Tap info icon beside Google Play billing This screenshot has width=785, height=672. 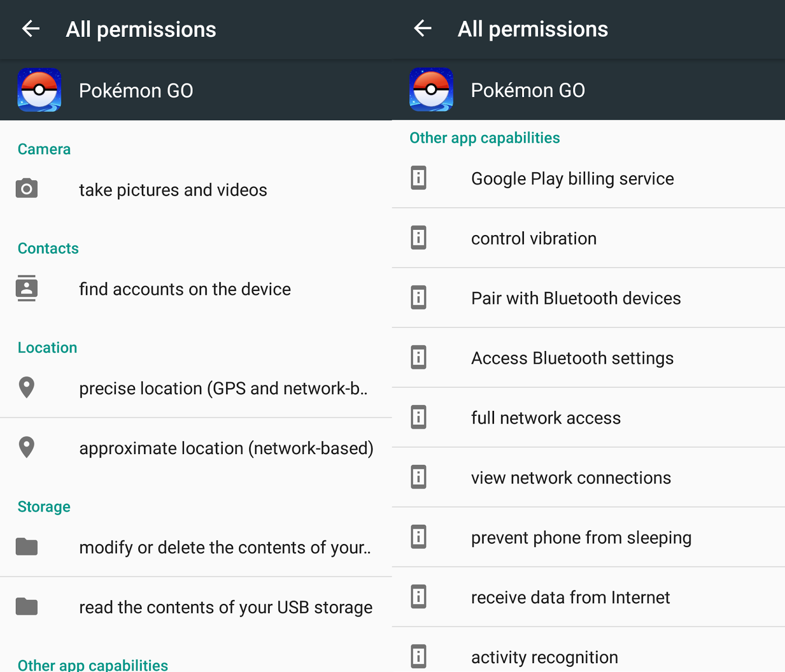419,178
